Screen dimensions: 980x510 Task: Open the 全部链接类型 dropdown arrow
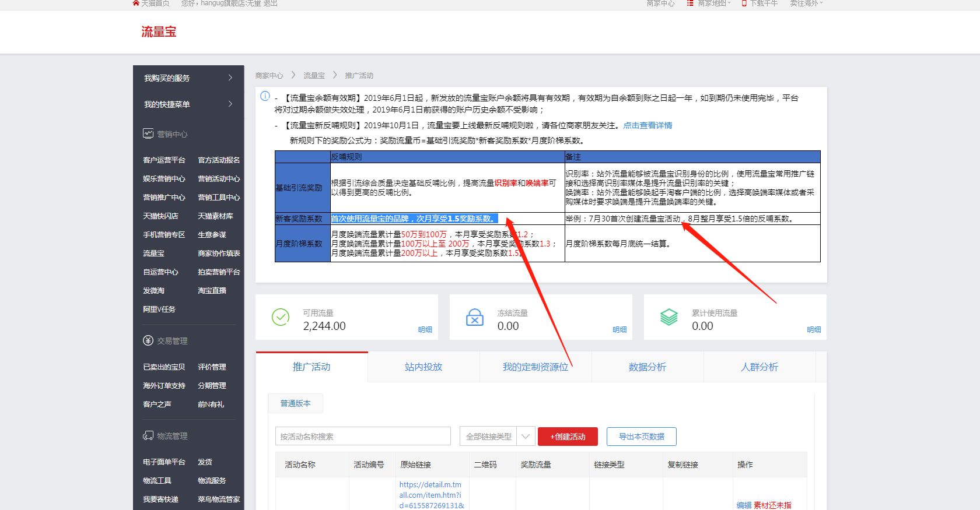tap(526, 436)
